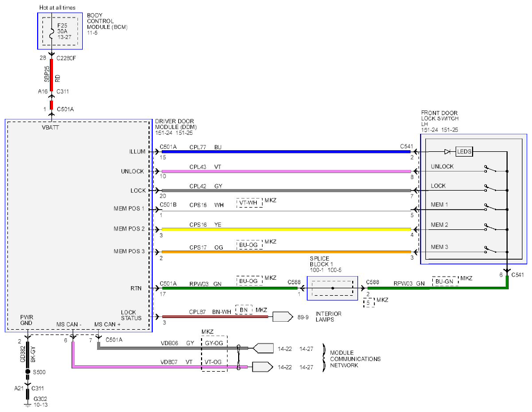Click the Driver Door Module label

(x=176, y=127)
